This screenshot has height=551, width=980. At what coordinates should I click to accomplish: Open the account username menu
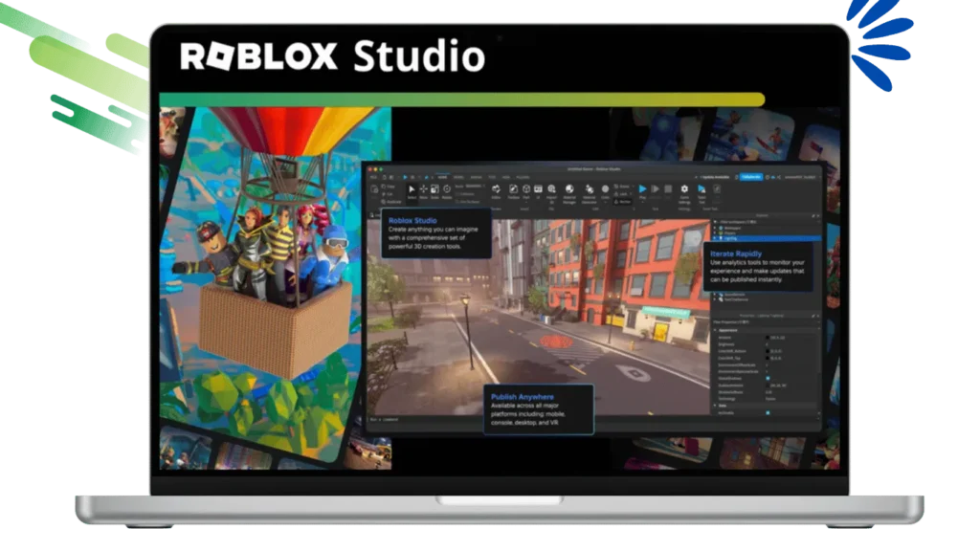tap(801, 177)
